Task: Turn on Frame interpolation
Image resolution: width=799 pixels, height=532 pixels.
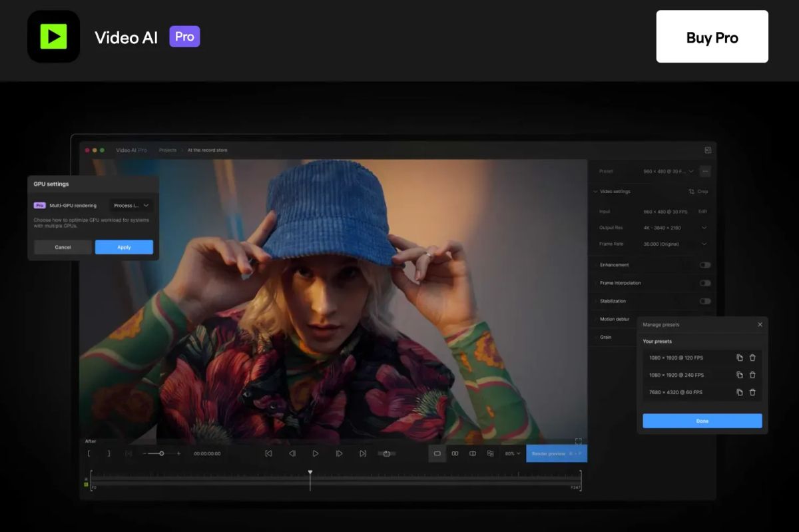Action: click(704, 283)
